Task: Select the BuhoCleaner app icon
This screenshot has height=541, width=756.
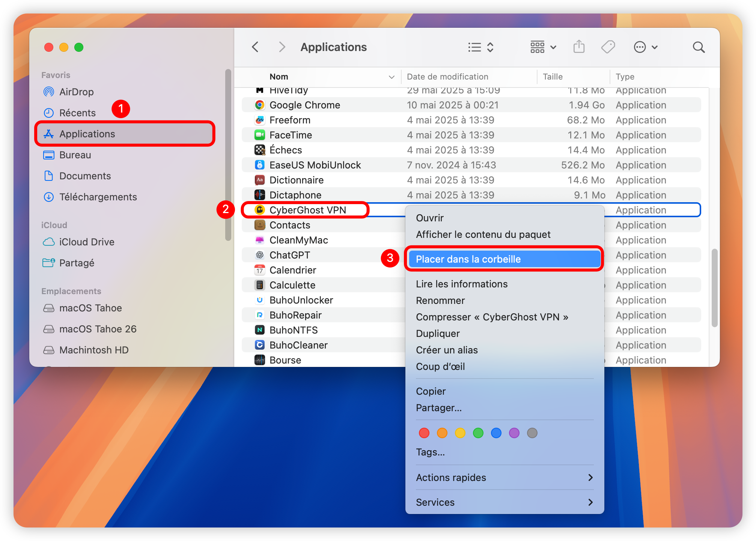Action: (x=259, y=345)
